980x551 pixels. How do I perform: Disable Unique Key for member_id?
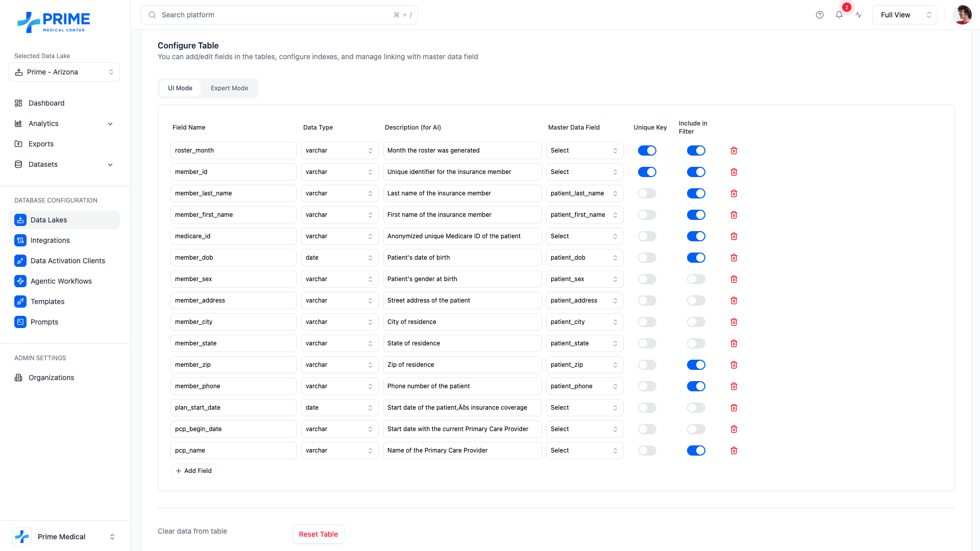(647, 172)
